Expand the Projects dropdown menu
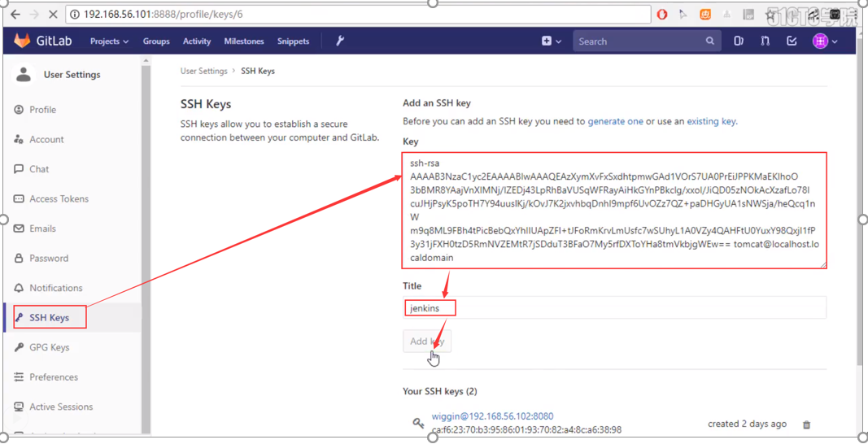This screenshot has height=444, width=868. 110,41
